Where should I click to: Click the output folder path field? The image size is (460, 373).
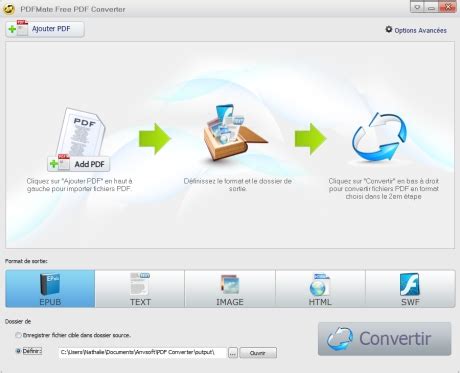click(x=142, y=352)
